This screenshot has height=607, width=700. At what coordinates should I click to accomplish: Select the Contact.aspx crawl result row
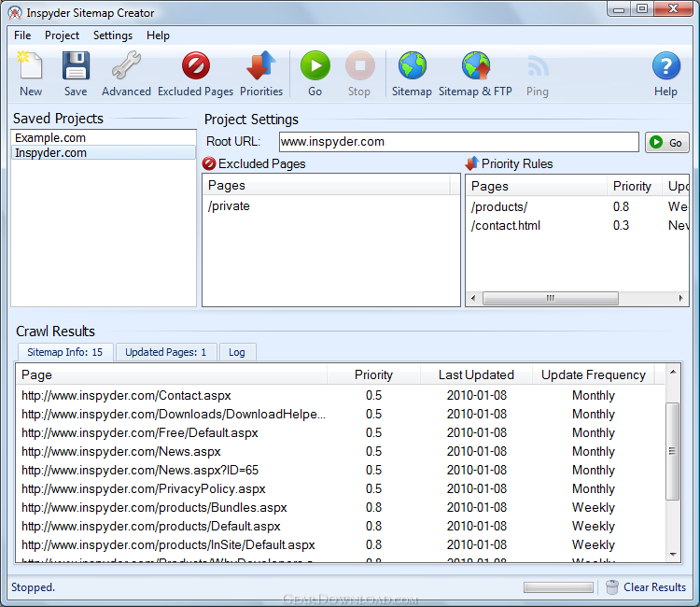(341, 395)
